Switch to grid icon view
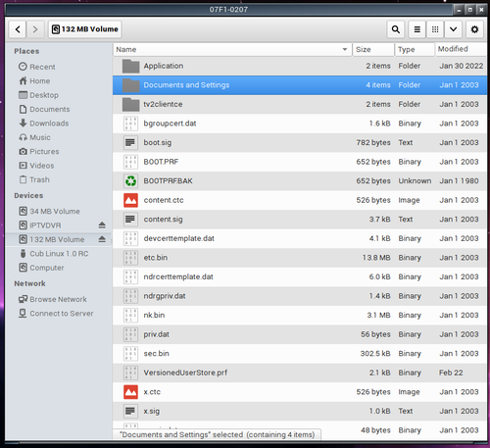Viewport: 490px width, 448px height. point(435,29)
